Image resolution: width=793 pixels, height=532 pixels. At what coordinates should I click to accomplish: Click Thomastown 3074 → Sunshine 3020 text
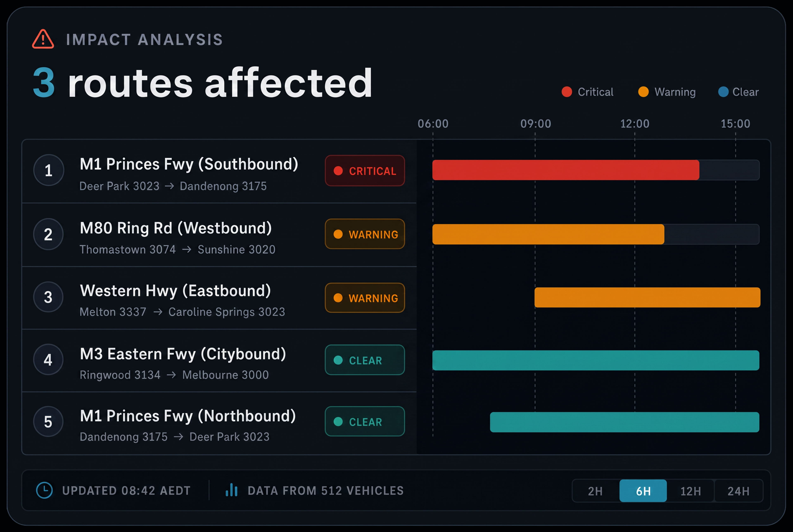click(x=177, y=250)
